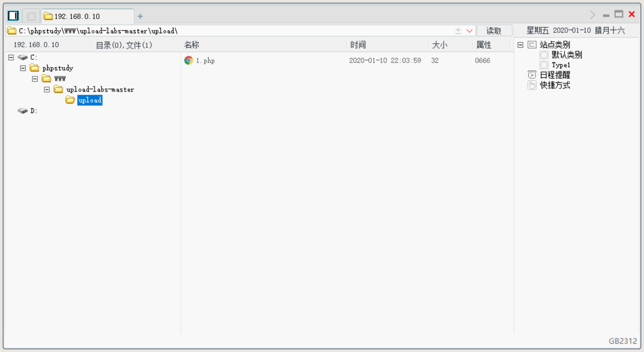Viewport: 644px width, 352px height.
Task: Maximize the window
Action: tap(619, 15)
